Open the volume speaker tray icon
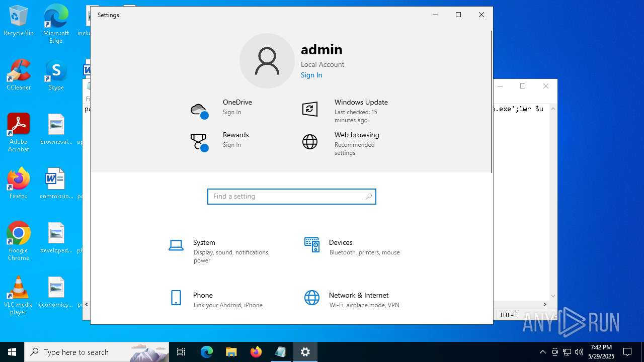The image size is (644, 362). coord(579,352)
